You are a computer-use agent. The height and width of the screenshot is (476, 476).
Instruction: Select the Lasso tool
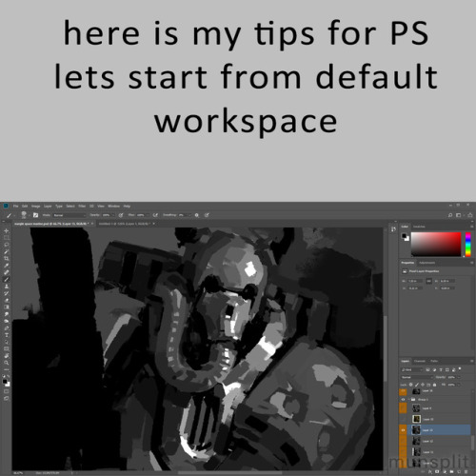pos(6,245)
